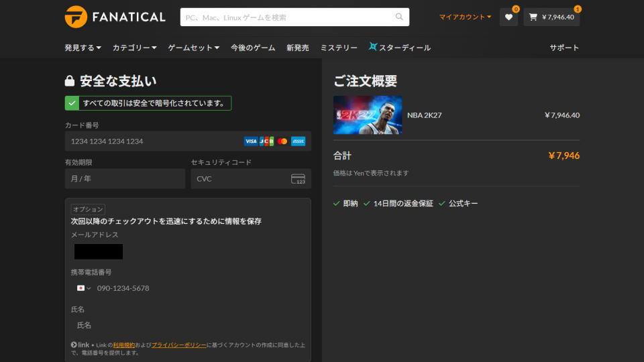This screenshot has height=362, width=644.
Task: Click the 価格は Yen で表示されます note
Action: coord(371,173)
